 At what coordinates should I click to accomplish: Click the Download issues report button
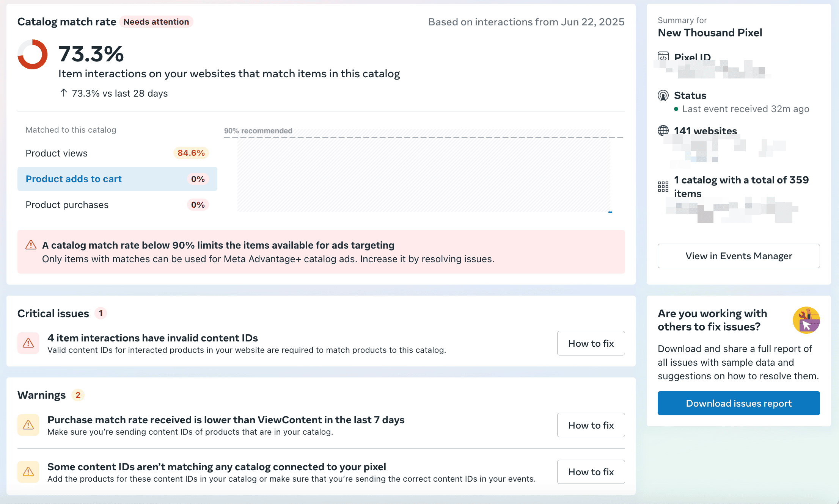pyautogui.click(x=738, y=403)
